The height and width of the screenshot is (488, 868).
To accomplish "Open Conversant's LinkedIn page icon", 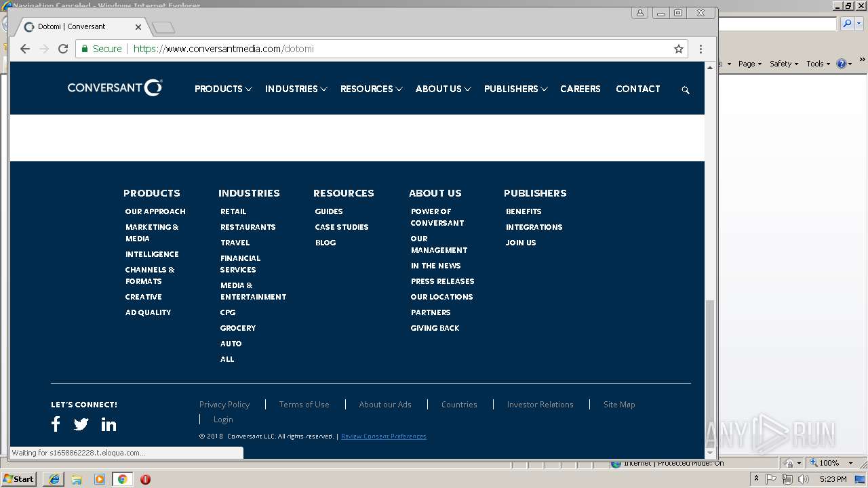I will pos(108,424).
